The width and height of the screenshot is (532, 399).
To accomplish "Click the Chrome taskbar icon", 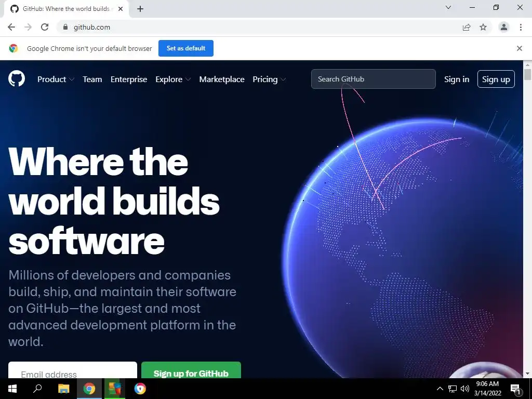I will point(89,389).
